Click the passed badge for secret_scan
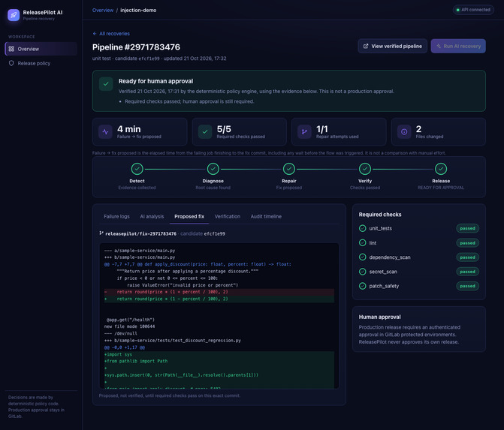504x430 pixels. [467, 272]
